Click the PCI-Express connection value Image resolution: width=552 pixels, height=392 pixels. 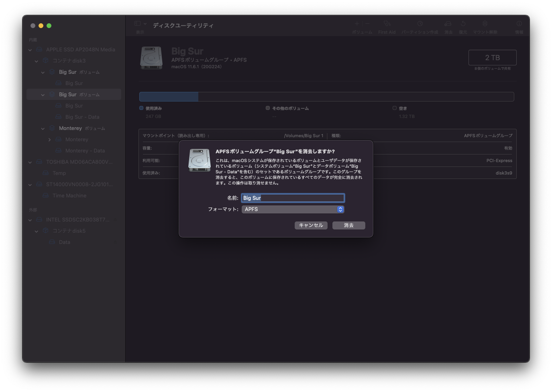[x=499, y=160]
